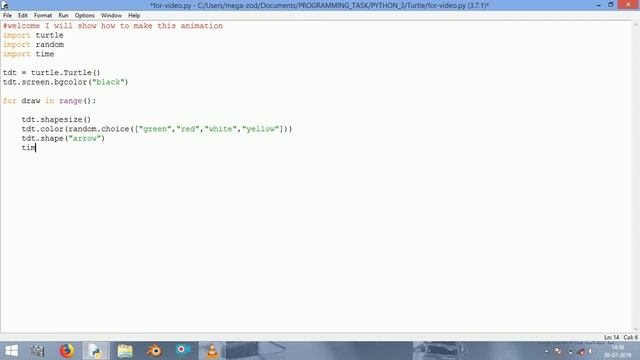Open the Run menu
This screenshot has height=360, width=640.
pos(63,16)
